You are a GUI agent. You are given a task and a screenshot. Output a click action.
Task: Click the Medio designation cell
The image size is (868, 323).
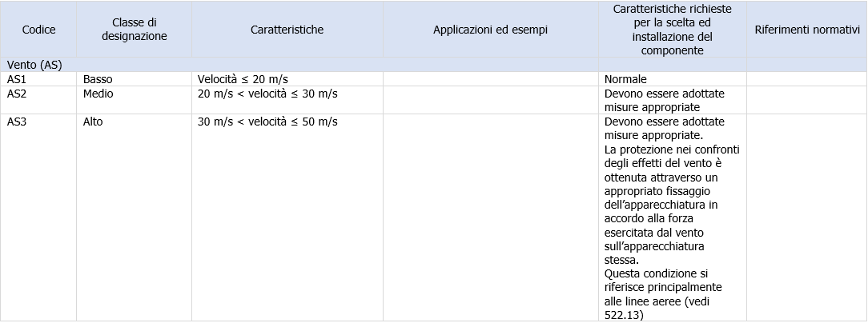(98, 94)
